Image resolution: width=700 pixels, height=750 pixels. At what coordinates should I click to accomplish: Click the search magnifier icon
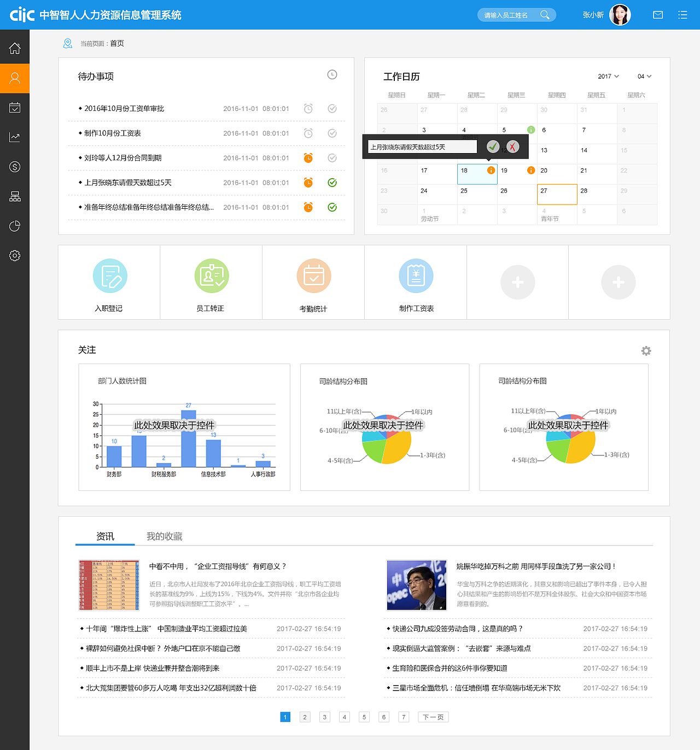(545, 15)
